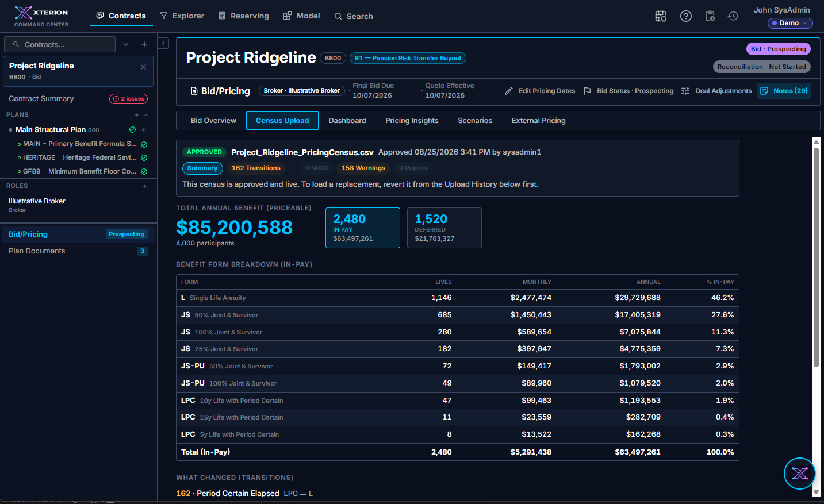Click the Xterion floating assistant button

799,474
